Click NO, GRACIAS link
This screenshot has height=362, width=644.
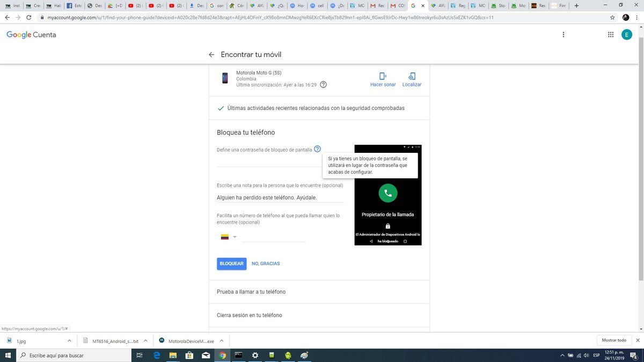(266, 264)
